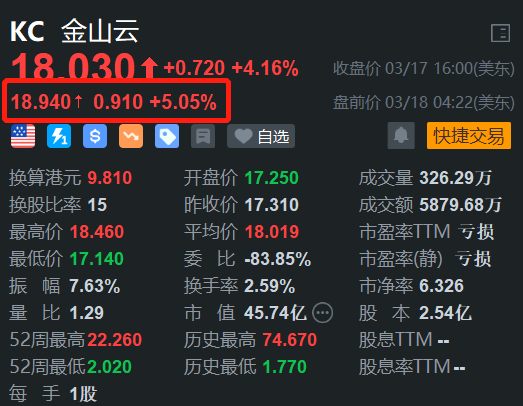Click the 换算港元 value 9.810
523x406 pixels.
110,178
